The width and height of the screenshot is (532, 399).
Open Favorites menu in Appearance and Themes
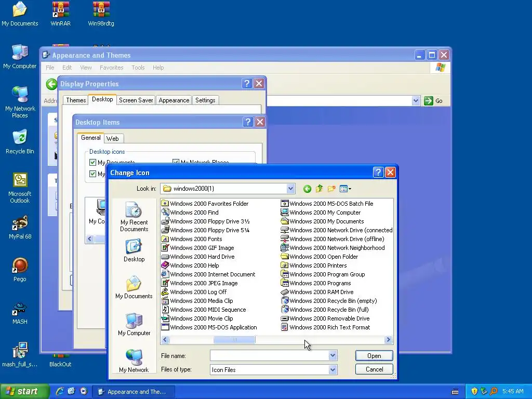(111, 68)
